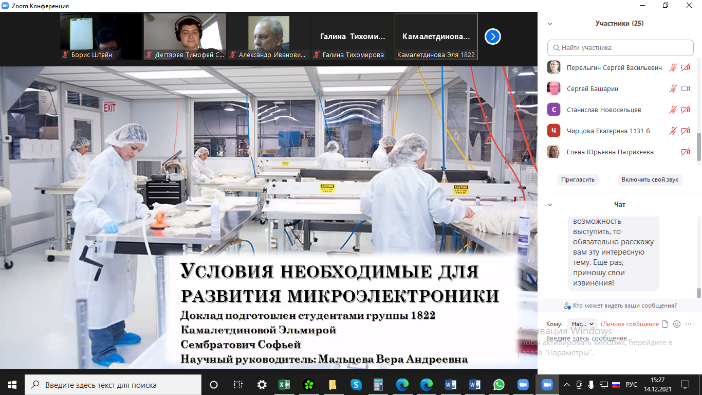The image size is (702, 395).
Task: Open Skype from the taskbar
Action: 356,385
